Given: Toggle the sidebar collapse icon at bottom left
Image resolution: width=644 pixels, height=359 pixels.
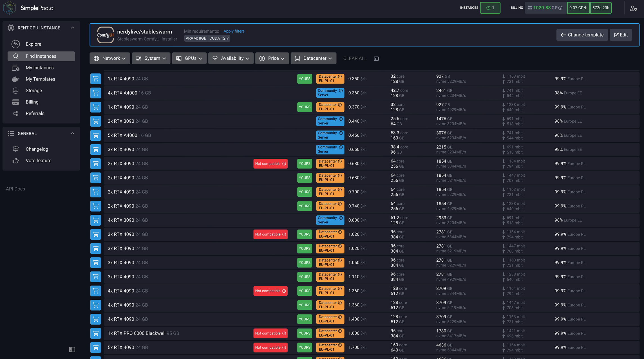Looking at the screenshot, I should (x=72, y=349).
